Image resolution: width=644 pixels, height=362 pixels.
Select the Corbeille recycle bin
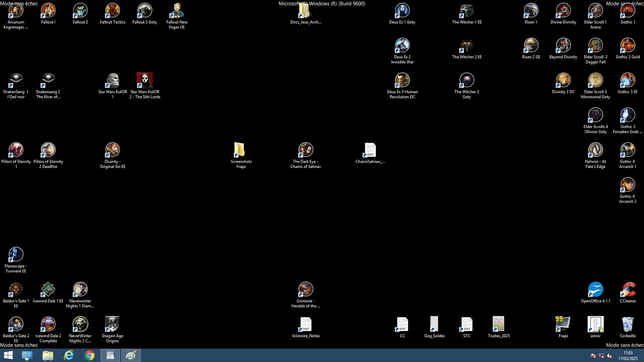point(628,324)
